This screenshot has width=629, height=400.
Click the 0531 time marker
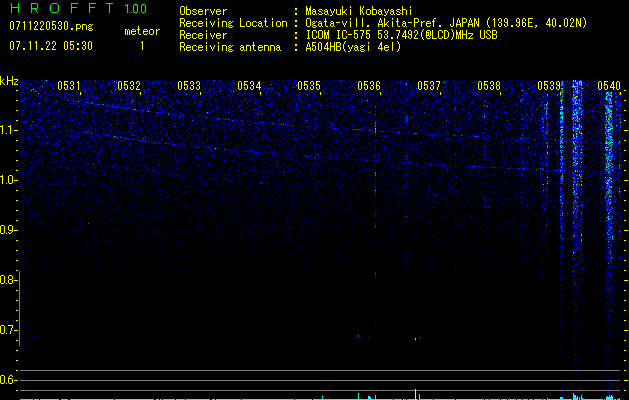(x=70, y=86)
